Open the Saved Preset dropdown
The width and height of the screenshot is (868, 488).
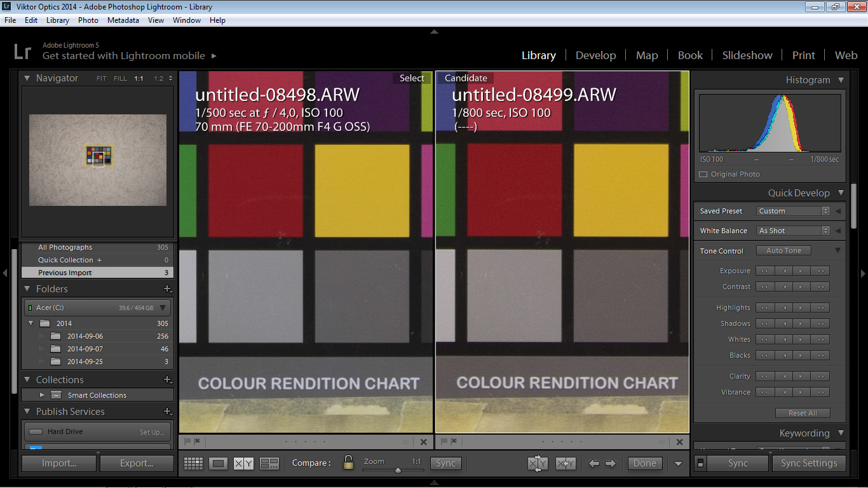[x=793, y=211]
